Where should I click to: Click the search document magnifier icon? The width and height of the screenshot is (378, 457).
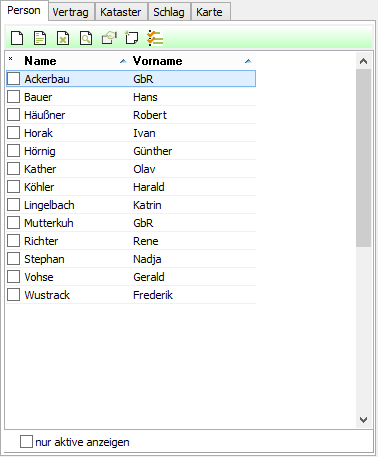pos(86,38)
